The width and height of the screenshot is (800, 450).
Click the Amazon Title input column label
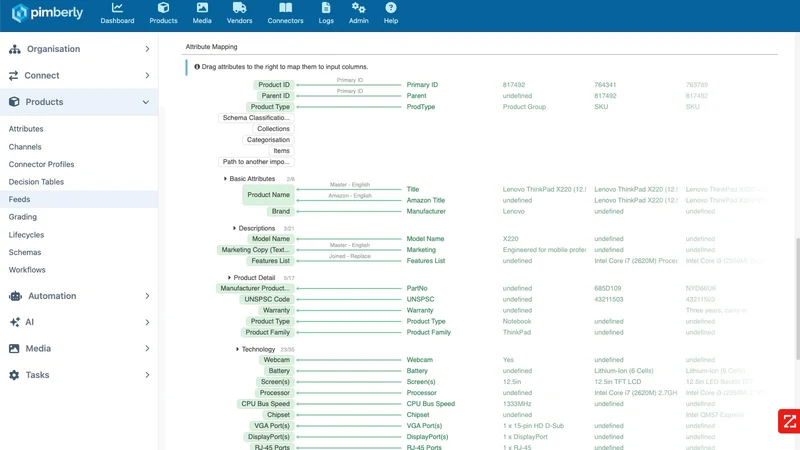click(426, 201)
